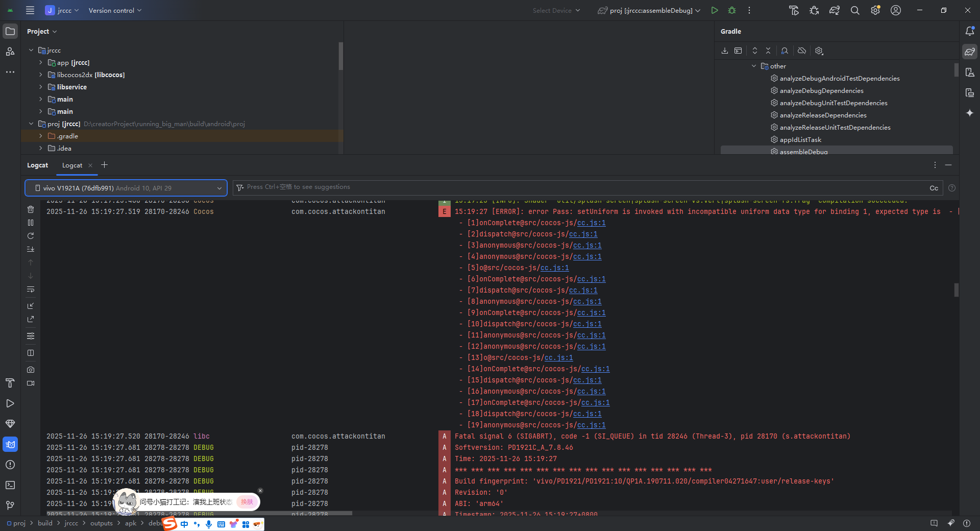
Task: Open the Build hammer tool window
Action: pos(10,383)
